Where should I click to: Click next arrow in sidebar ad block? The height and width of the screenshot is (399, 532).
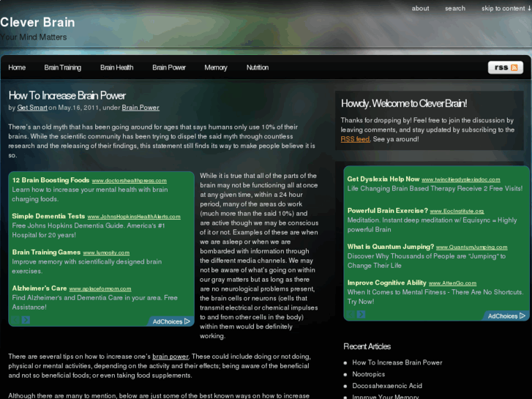[361, 314]
